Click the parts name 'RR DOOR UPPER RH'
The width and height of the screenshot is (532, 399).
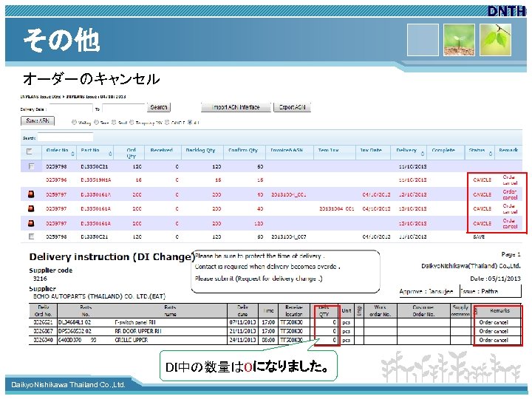[137, 331]
